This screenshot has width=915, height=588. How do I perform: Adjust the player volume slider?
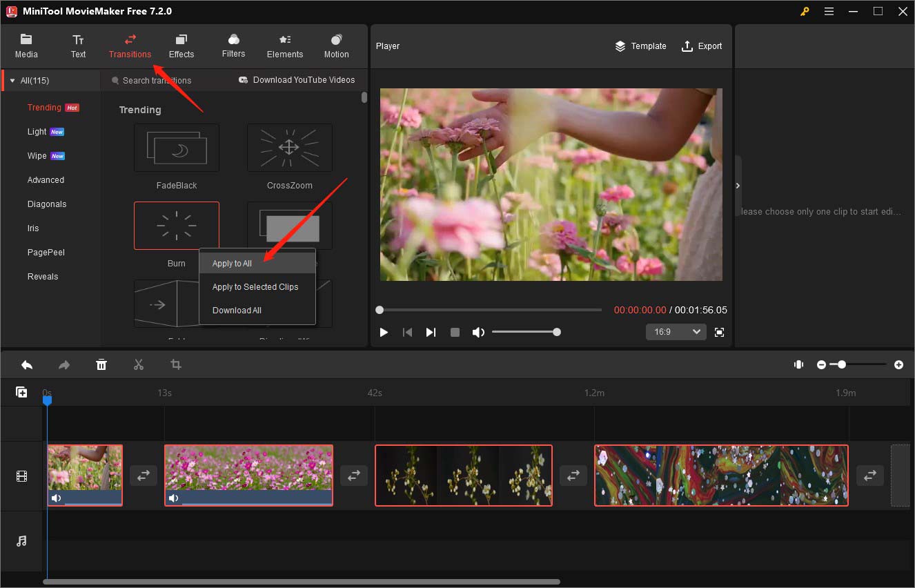pos(526,332)
